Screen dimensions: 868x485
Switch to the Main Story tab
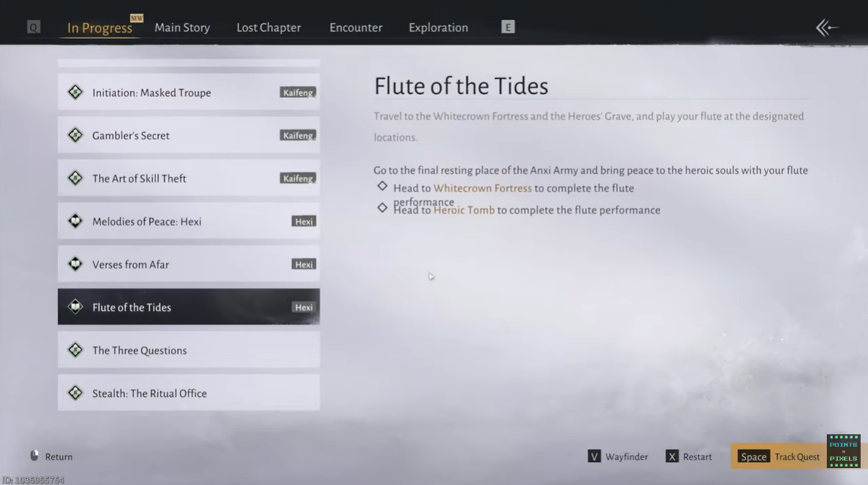pyautogui.click(x=182, y=28)
